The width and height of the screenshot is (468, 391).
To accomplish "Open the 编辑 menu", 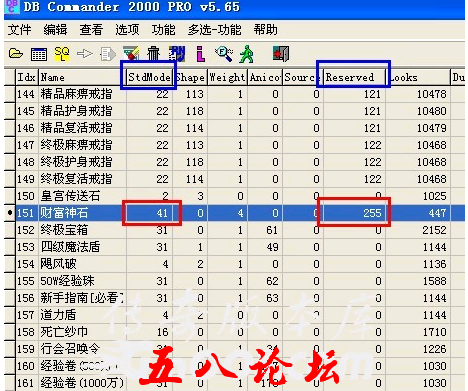I will coord(55,30).
